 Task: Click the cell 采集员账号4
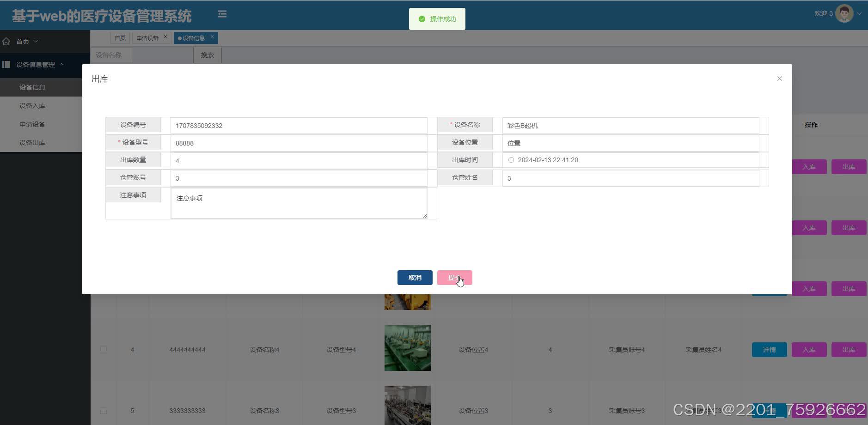[x=627, y=350]
